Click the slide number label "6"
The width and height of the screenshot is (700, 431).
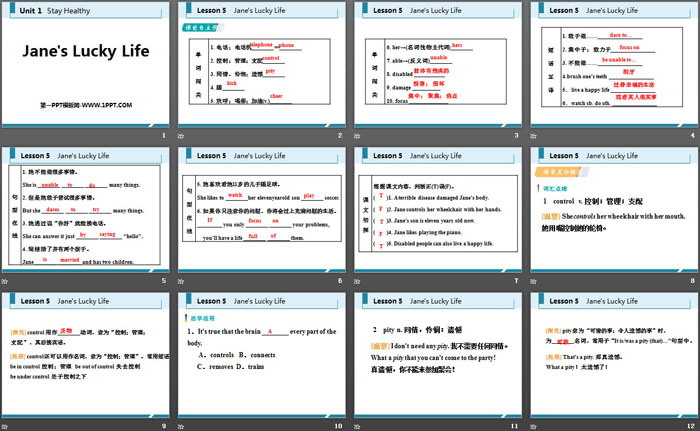pyautogui.click(x=340, y=281)
